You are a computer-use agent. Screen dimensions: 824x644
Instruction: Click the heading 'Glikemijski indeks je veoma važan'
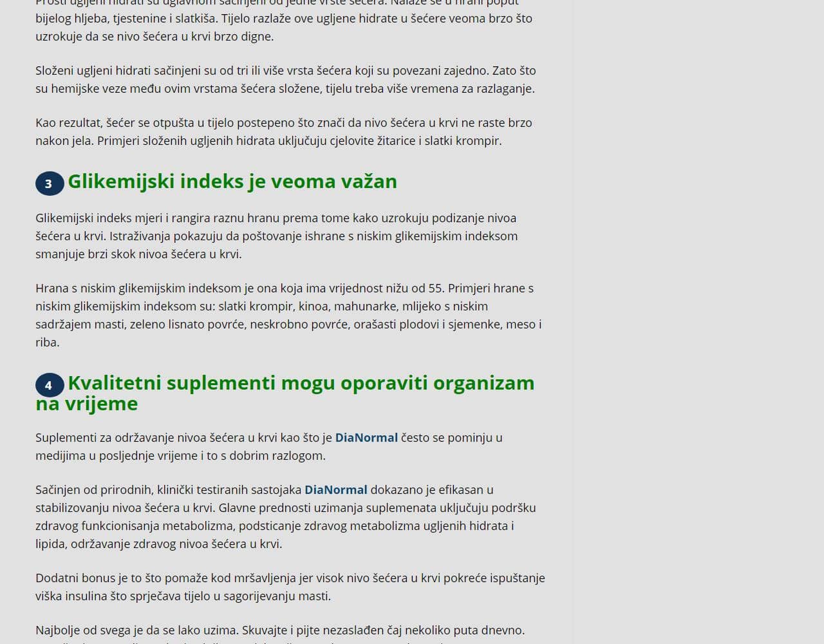tap(232, 182)
